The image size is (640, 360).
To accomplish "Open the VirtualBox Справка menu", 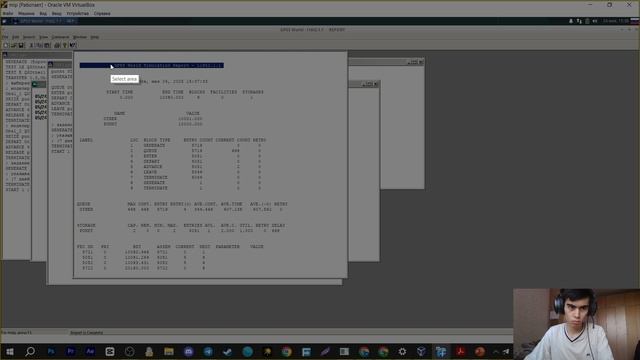I will click(102, 13).
